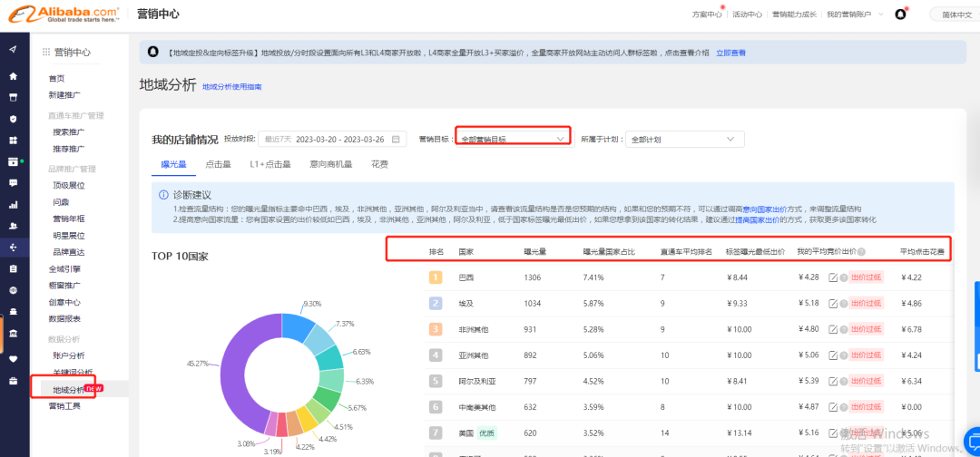Open the store icon in dark sidebar
The width and height of the screenshot is (980, 457).
(13, 97)
